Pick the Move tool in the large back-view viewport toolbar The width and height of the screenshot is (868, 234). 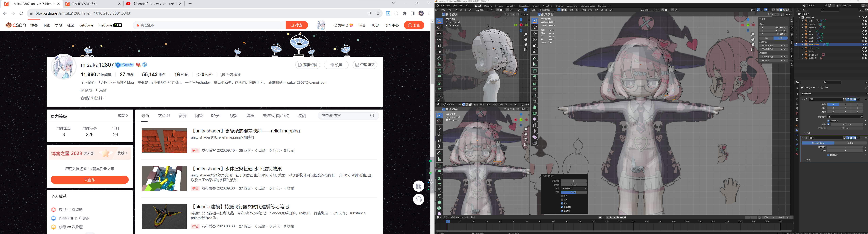(x=535, y=33)
